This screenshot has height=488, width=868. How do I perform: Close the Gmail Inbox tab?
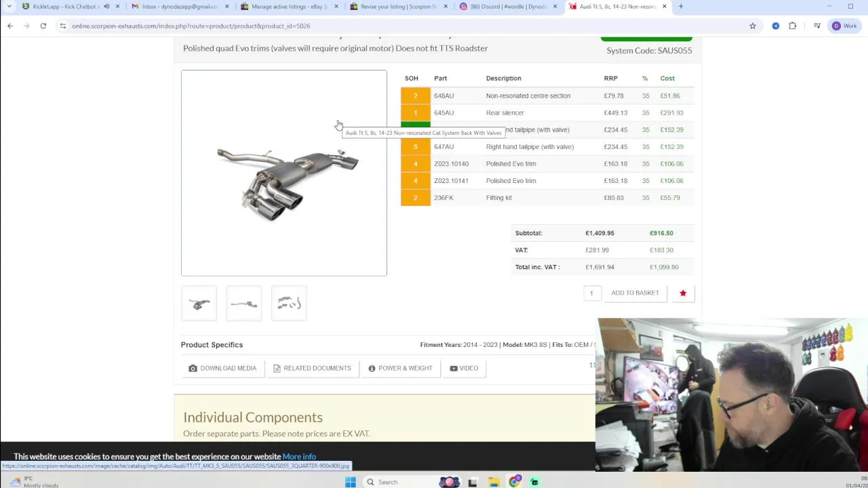226,7
